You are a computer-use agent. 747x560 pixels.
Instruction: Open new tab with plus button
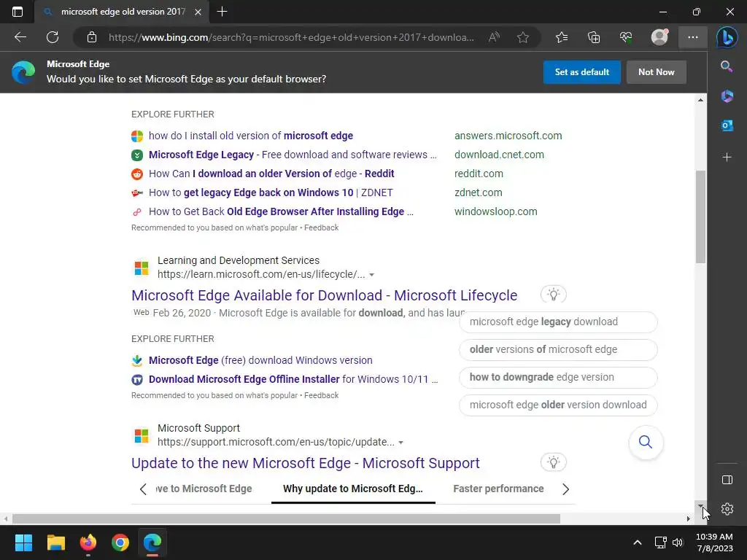click(222, 12)
